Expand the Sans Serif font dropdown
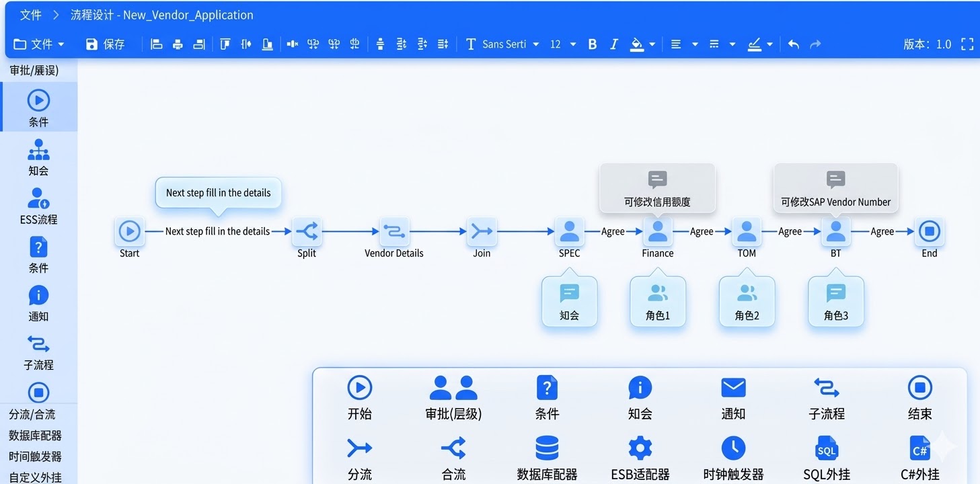 (511, 44)
